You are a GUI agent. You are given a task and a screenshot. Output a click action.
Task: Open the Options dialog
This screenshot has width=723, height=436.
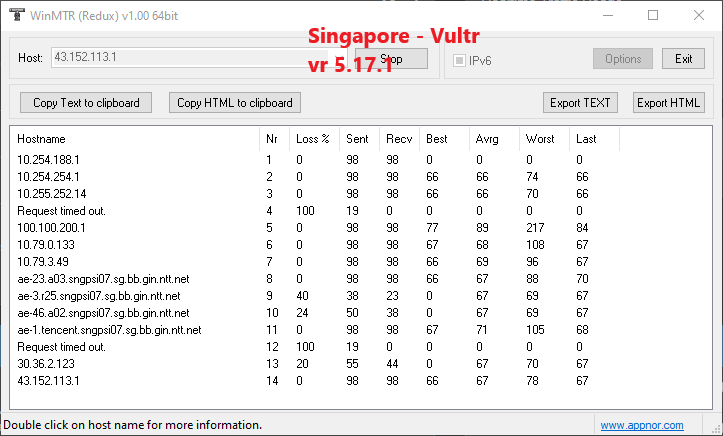click(x=622, y=59)
